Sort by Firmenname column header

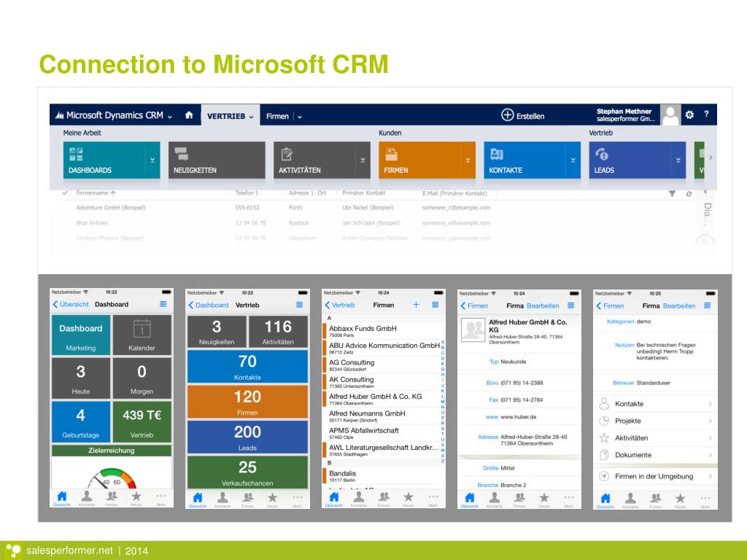96,192
